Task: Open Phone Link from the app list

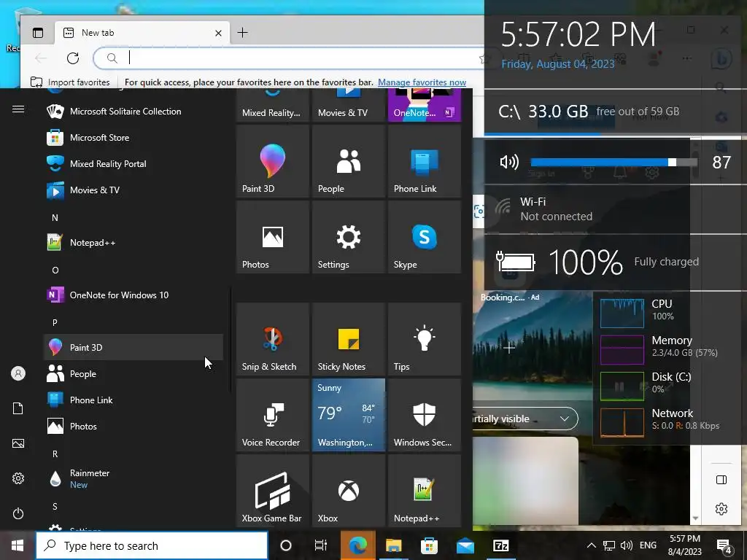Action: (x=133, y=400)
